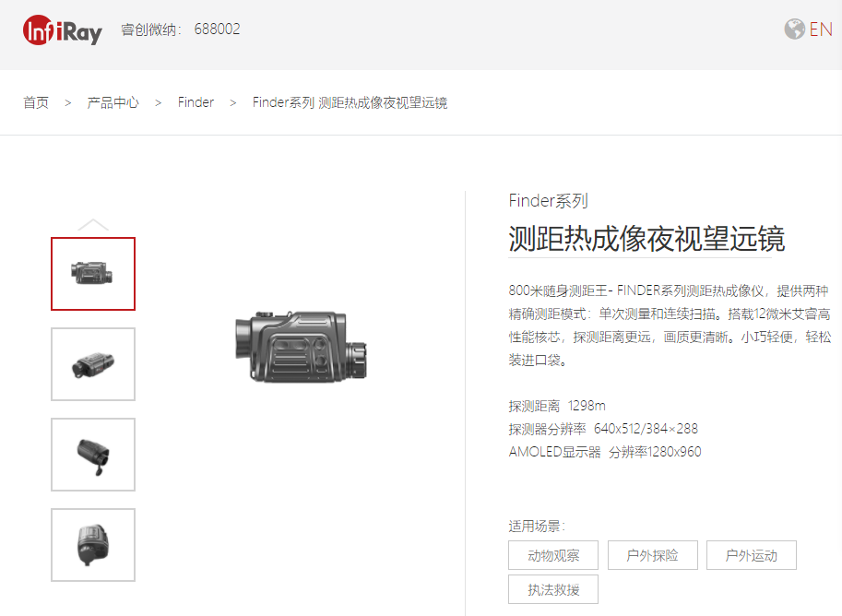The width and height of the screenshot is (842, 616).
Task: Select the second angled product thumbnail
Action: (93, 364)
